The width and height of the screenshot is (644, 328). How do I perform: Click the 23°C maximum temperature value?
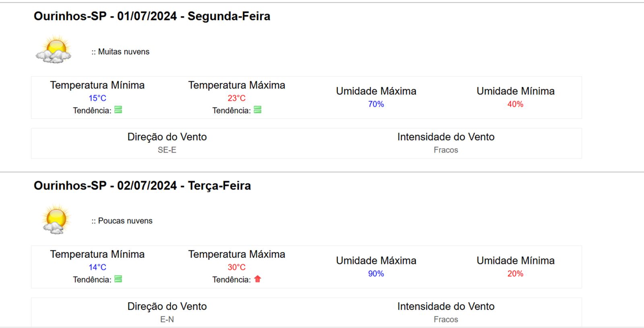coord(237,98)
